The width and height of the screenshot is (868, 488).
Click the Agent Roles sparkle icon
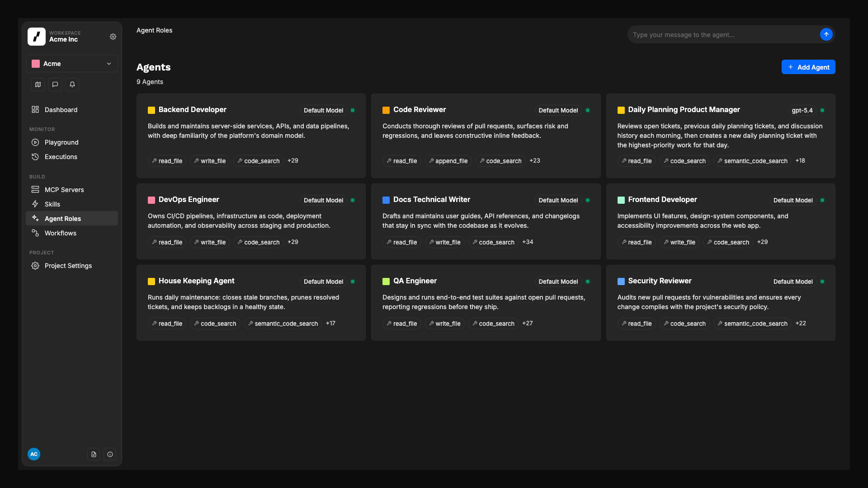point(35,219)
